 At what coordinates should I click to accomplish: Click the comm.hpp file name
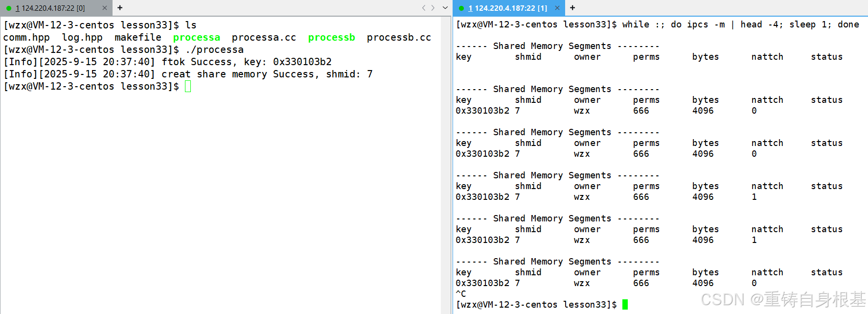pos(26,37)
